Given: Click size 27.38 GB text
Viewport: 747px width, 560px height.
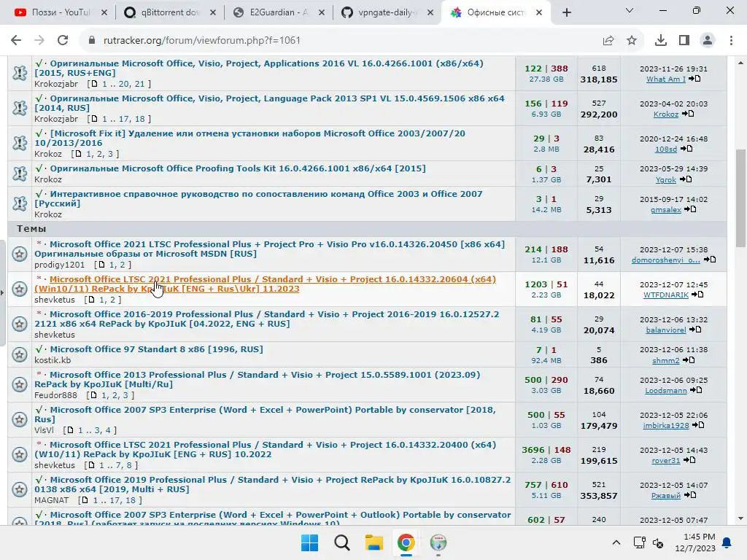Looking at the screenshot, I should click(x=546, y=79).
